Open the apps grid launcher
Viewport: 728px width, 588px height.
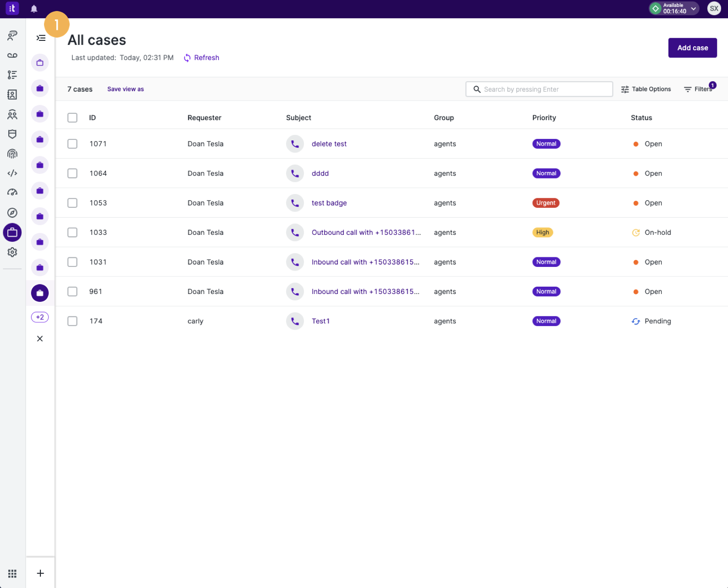(12, 573)
